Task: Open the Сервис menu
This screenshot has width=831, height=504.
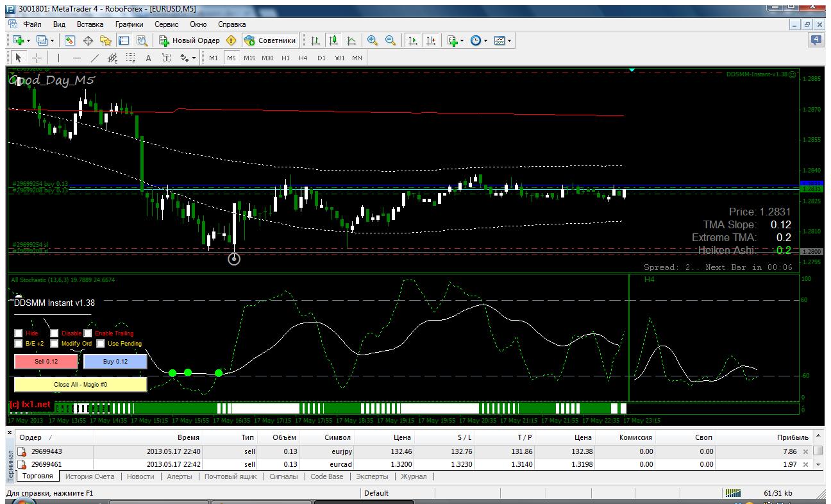Action: 167,24
